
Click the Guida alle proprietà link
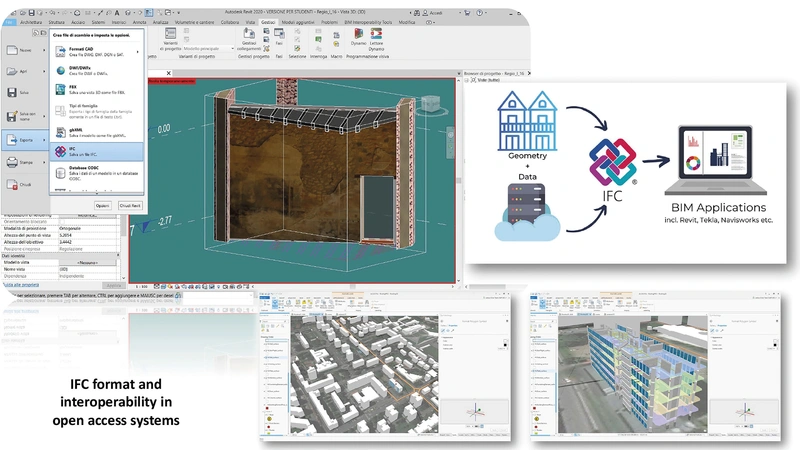point(20,285)
